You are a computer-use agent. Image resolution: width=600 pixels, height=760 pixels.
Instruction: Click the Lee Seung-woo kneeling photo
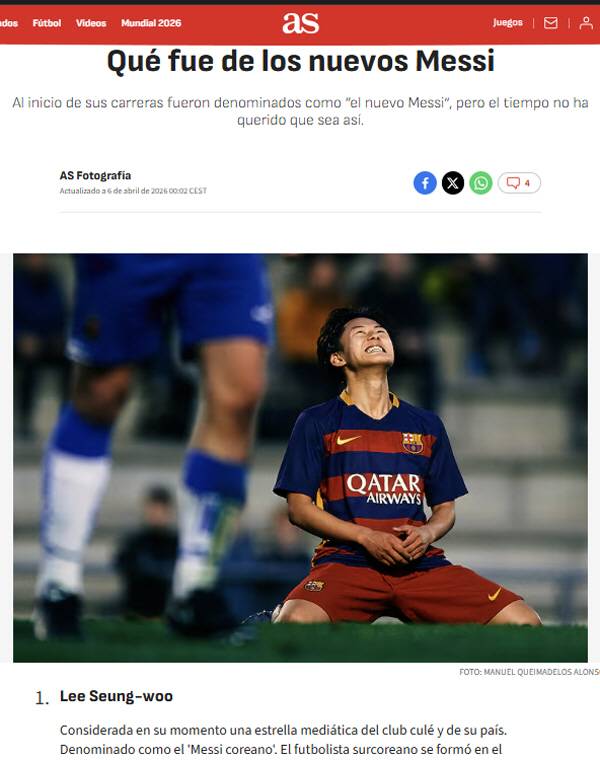pyautogui.click(x=300, y=458)
